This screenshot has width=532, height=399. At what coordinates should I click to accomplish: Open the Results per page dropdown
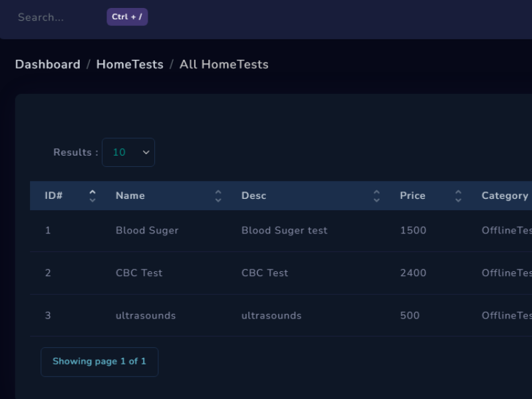click(128, 152)
